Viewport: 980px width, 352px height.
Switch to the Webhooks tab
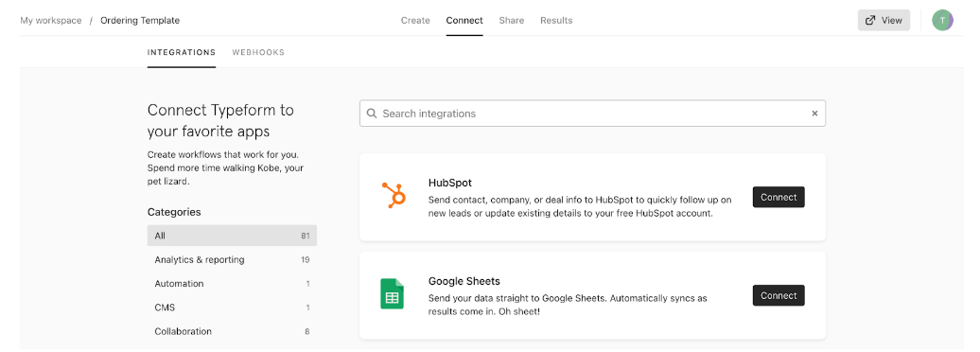coord(258,53)
